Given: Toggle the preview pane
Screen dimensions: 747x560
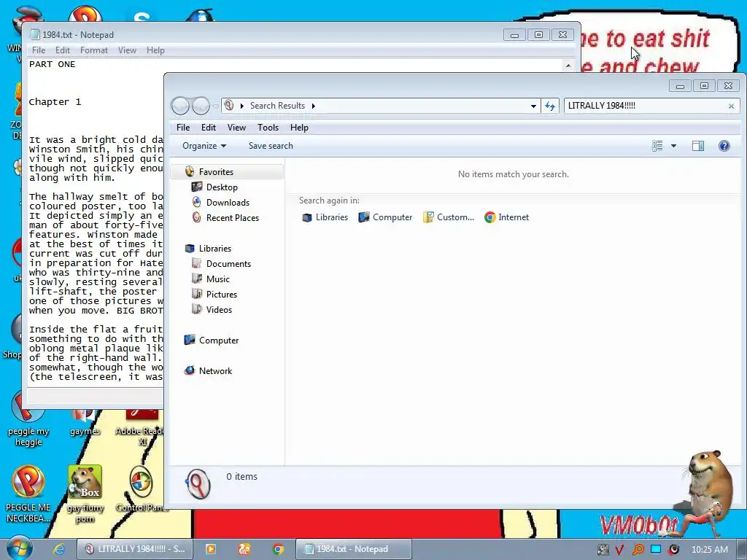Looking at the screenshot, I should click(698, 146).
